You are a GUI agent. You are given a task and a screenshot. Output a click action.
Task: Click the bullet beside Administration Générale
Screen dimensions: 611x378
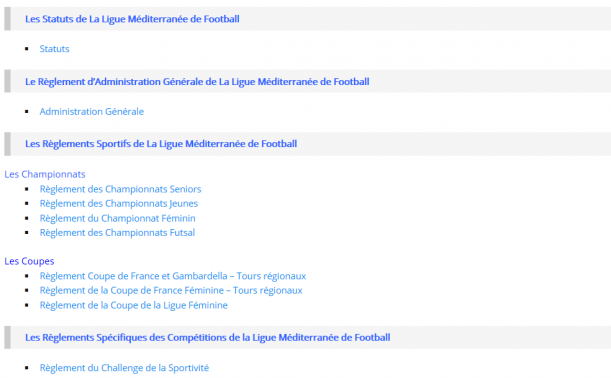pyautogui.click(x=27, y=111)
